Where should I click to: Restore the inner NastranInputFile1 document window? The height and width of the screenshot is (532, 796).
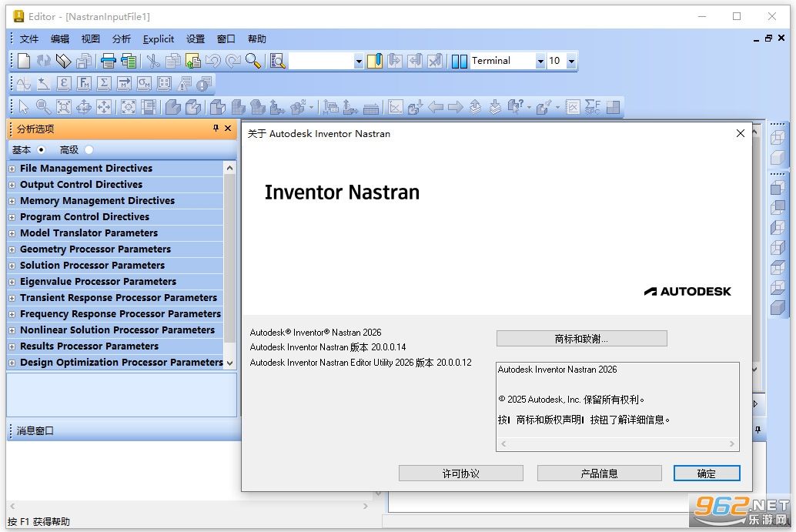768,38
